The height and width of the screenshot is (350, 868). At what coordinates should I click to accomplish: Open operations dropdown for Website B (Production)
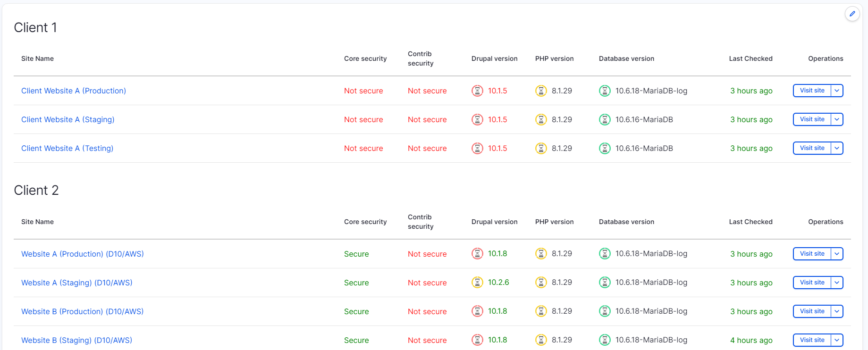coord(837,311)
